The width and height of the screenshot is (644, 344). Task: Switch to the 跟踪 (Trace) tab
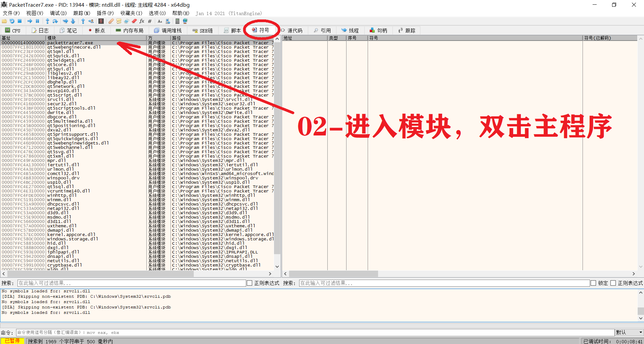(x=406, y=31)
